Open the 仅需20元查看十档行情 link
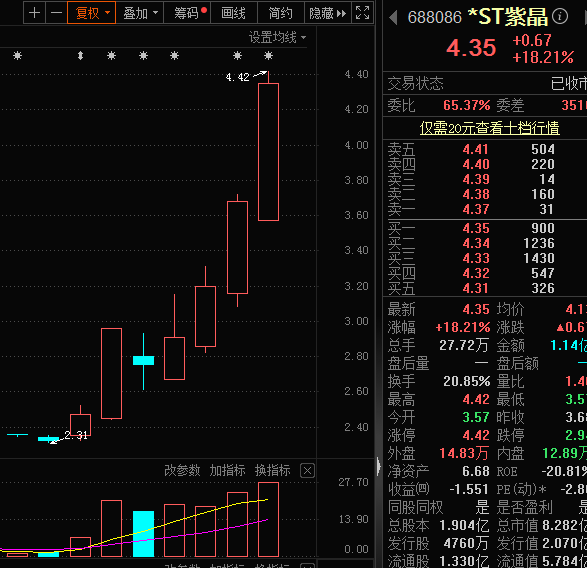This screenshot has height=568, width=587. point(490,128)
